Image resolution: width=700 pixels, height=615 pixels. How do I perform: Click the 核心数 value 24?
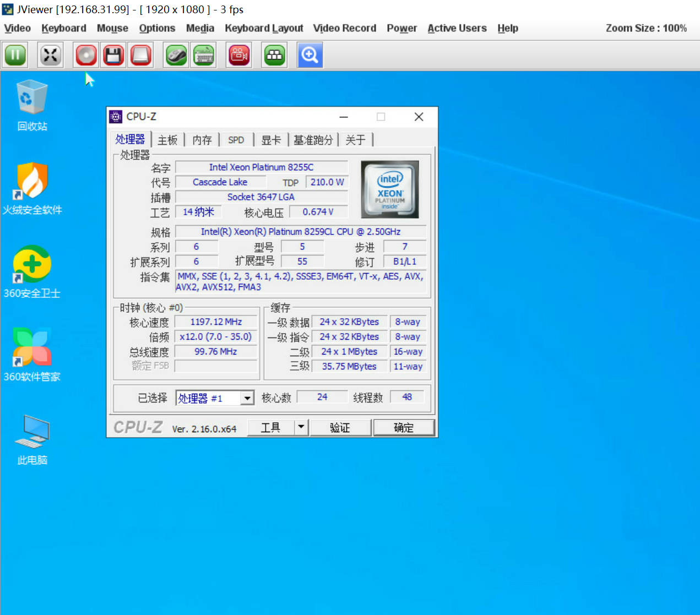tap(322, 397)
